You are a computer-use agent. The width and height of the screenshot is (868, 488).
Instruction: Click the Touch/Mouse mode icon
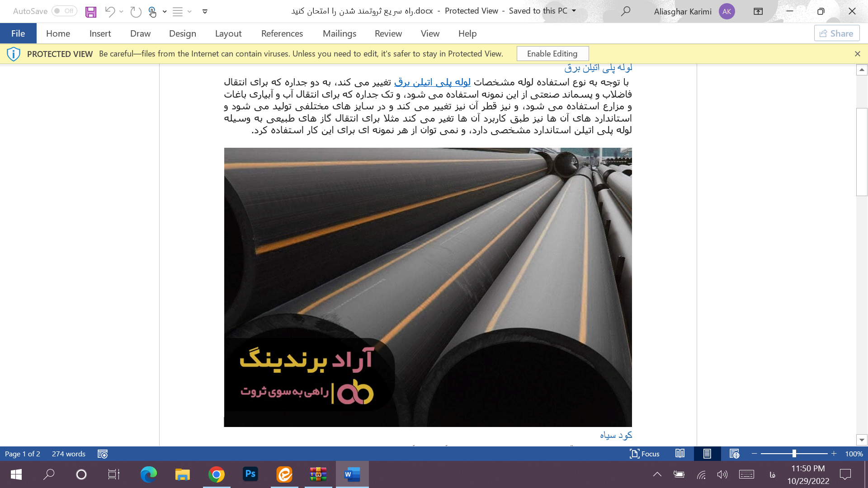[x=152, y=11]
